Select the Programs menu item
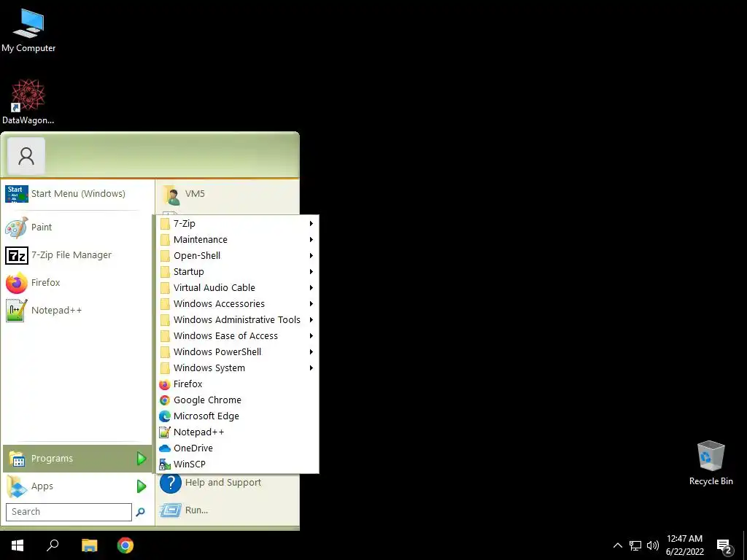 point(77,459)
